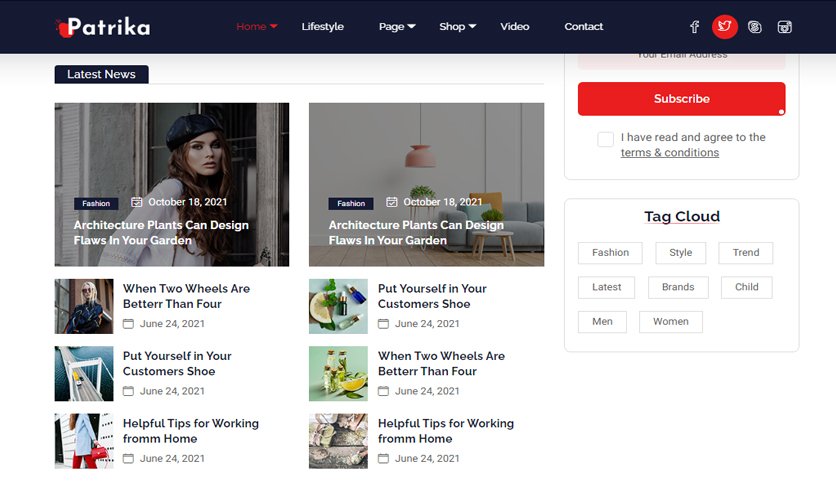Click Fashion badge on woman-in-beret card
Screen dimensions: 836x484
click(x=96, y=204)
